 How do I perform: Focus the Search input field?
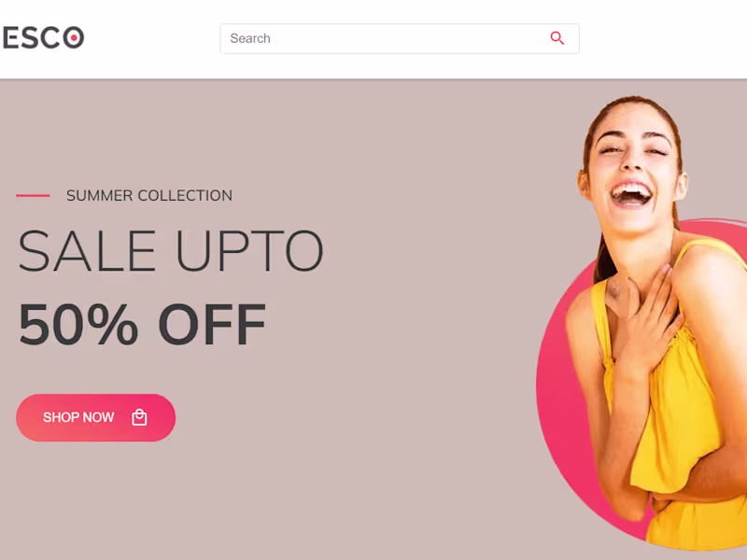400,38
